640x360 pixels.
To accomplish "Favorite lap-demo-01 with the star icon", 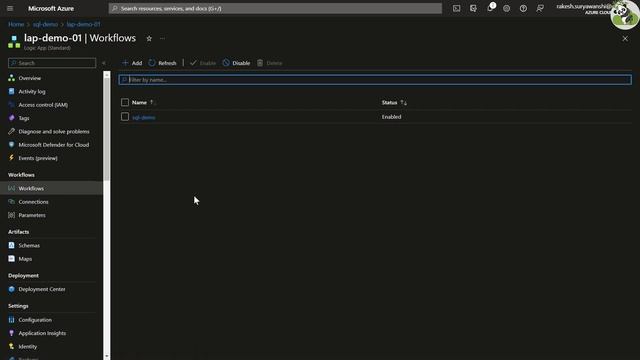I will click(x=149, y=38).
